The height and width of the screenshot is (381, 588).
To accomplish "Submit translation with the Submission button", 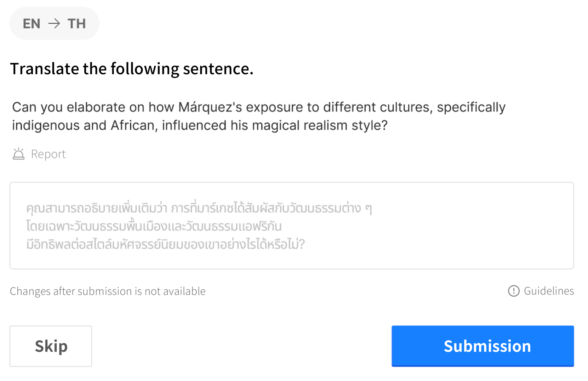I will (482, 346).
